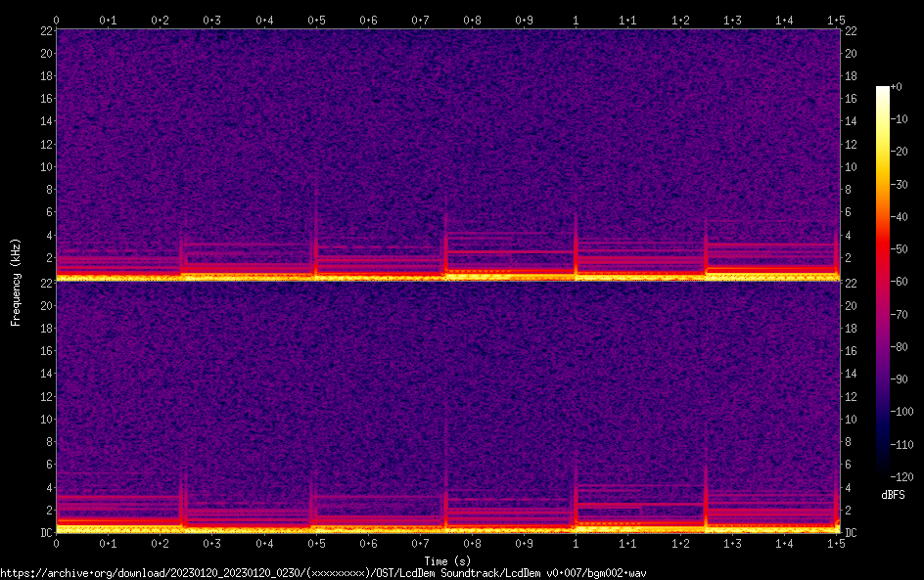Screen dimensions: 924x580
Task: Click the 1.5 tick on top time axis
Action: pyautogui.click(x=836, y=20)
